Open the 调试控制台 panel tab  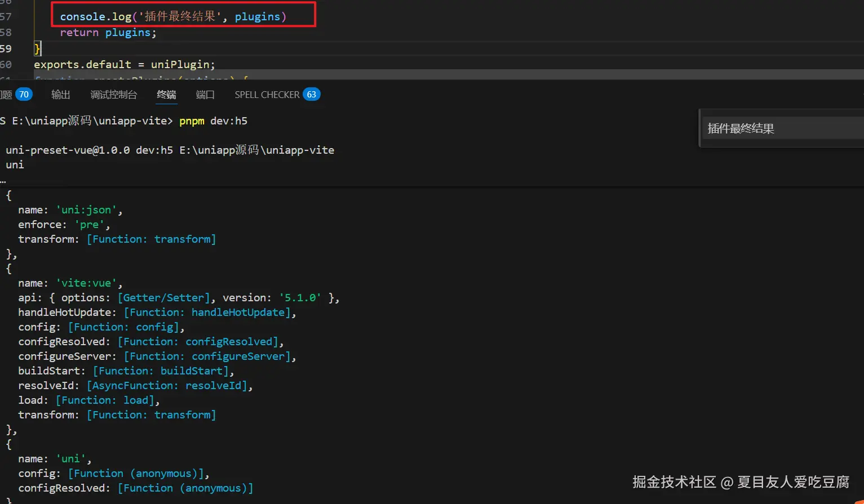113,95
